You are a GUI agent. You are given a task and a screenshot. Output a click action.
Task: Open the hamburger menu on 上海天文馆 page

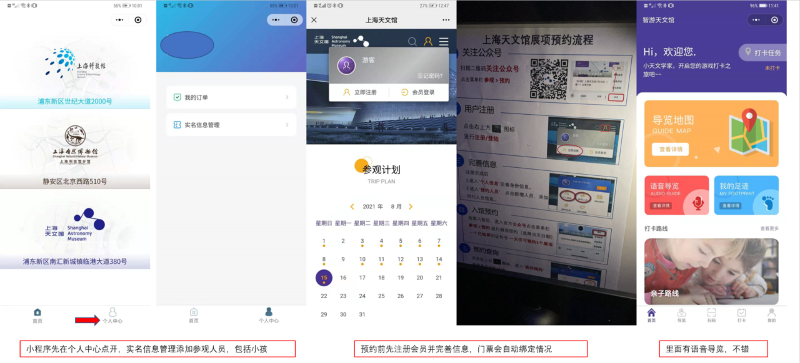click(444, 41)
